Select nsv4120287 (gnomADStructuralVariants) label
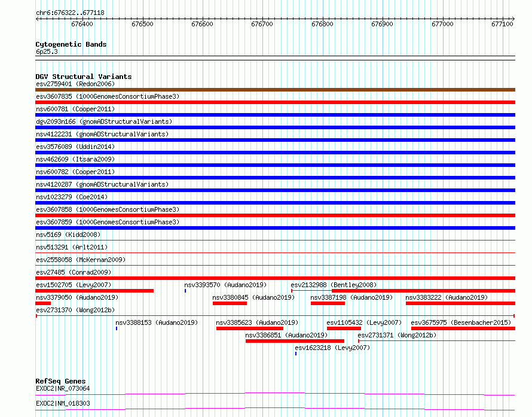532x417 pixels. click(102, 184)
